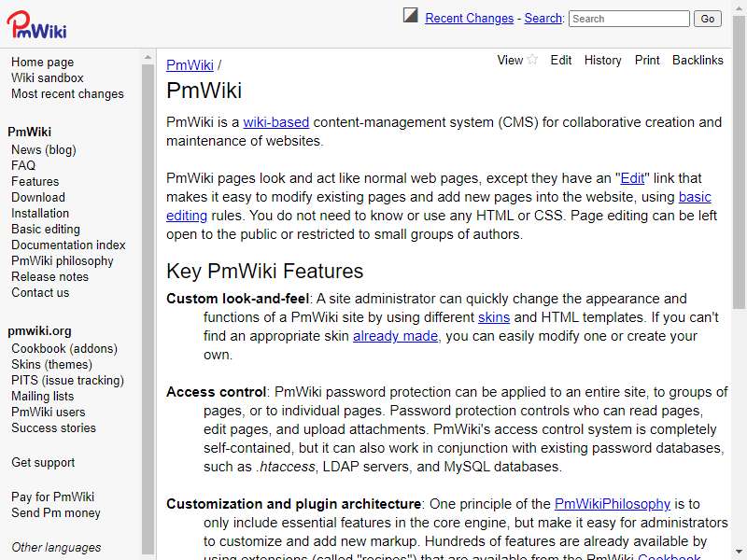Open Installation sidebar link
The width and height of the screenshot is (747, 560).
click(x=40, y=213)
